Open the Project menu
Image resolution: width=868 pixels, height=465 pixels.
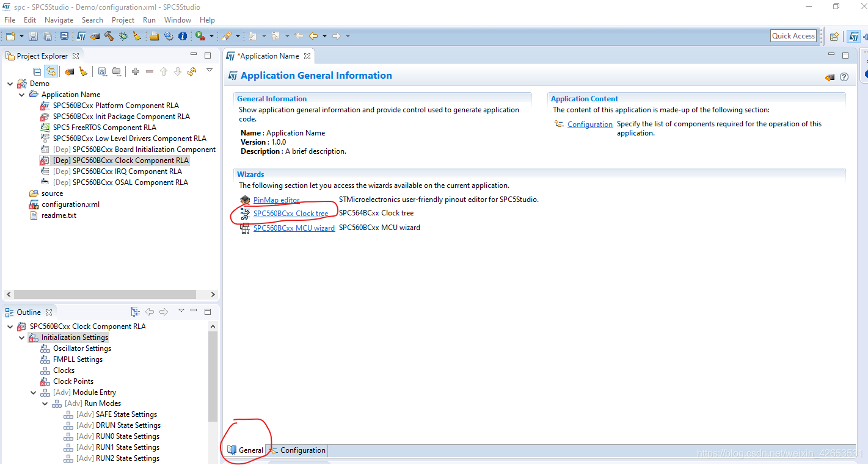click(x=123, y=20)
